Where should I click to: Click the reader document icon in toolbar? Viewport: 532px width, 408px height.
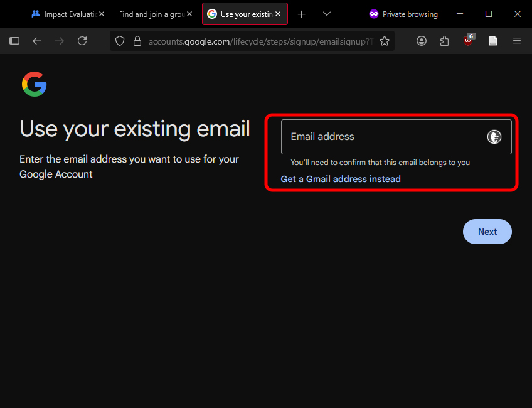pyautogui.click(x=493, y=41)
